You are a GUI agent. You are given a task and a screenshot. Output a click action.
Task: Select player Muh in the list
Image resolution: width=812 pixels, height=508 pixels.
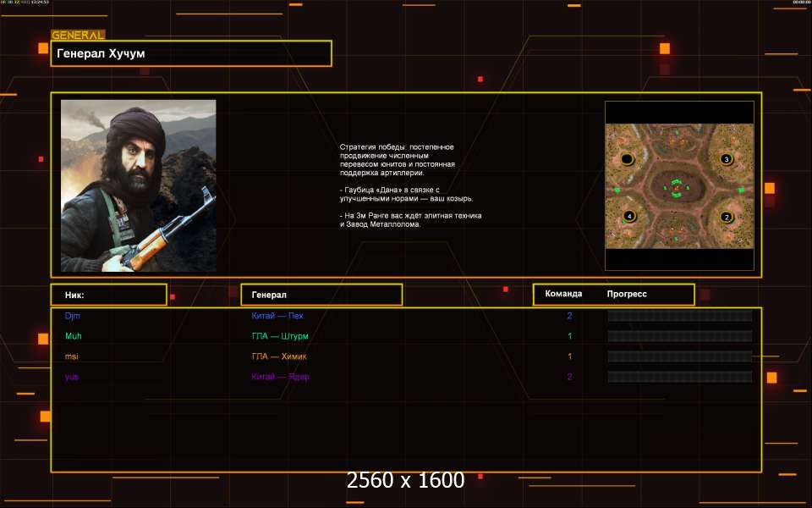pos(74,336)
